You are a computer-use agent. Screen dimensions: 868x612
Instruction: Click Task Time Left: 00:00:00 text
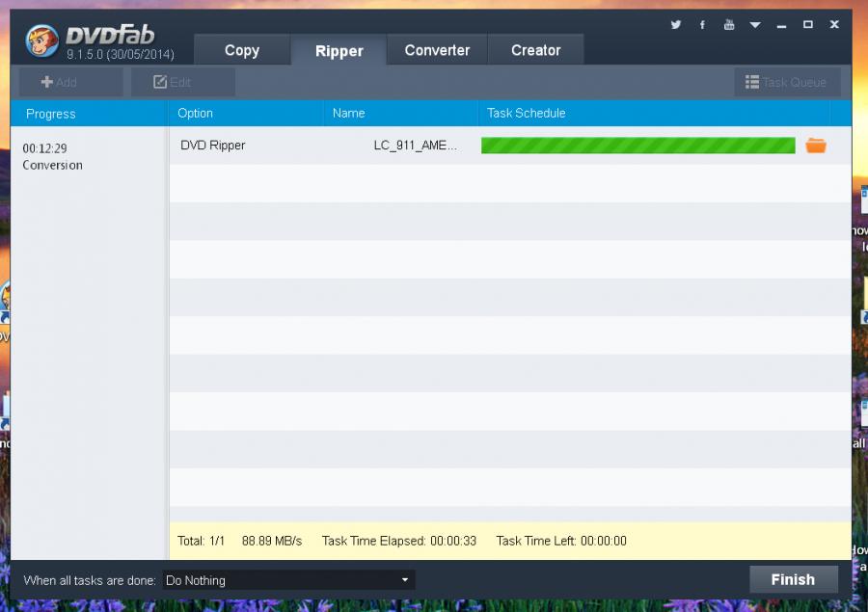tap(561, 541)
